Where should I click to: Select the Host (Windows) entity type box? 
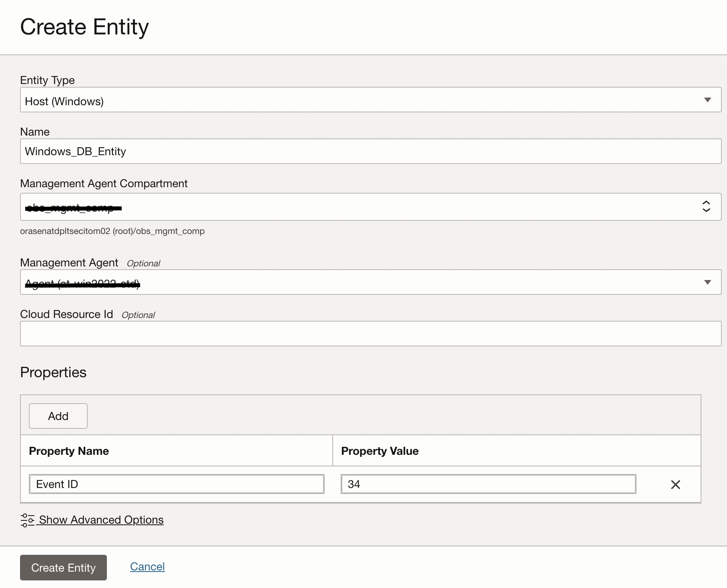[x=360, y=100]
